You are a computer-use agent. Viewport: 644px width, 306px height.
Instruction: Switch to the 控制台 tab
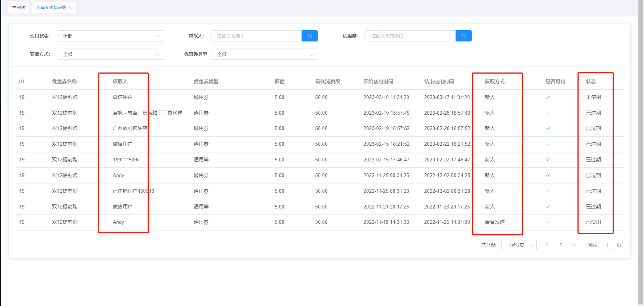pyautogui.click(x=19, y=7)
